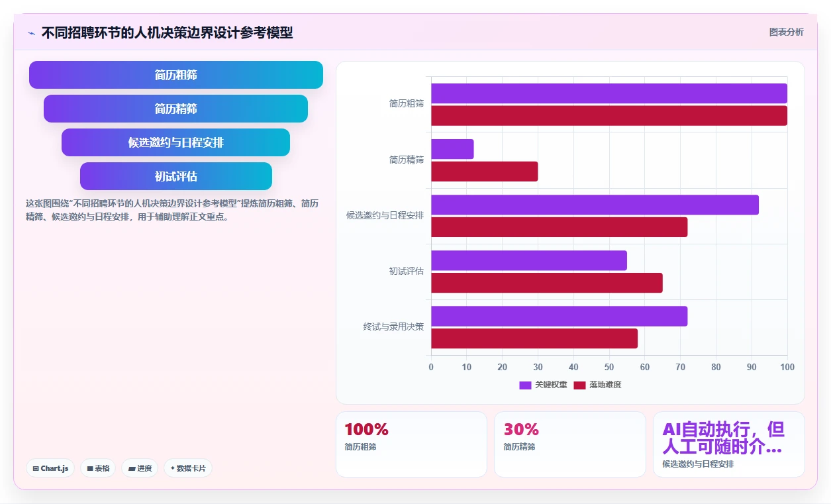
Task: Select the 候选邀约与日程安排 funnel stage
Action: pos(176,142)
